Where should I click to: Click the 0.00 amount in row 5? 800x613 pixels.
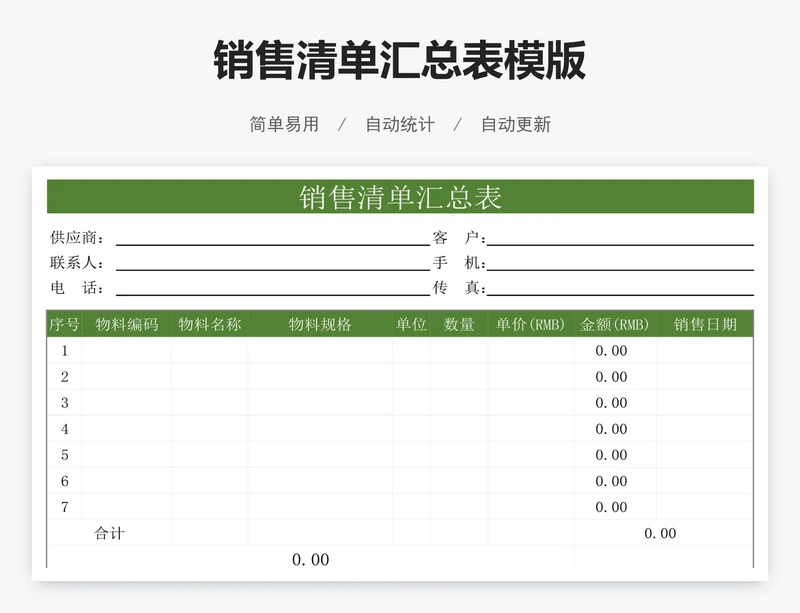[611, 455]
